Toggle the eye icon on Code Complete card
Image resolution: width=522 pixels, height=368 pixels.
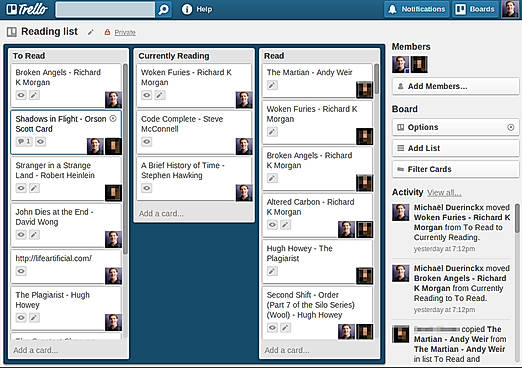pos(147,142)
